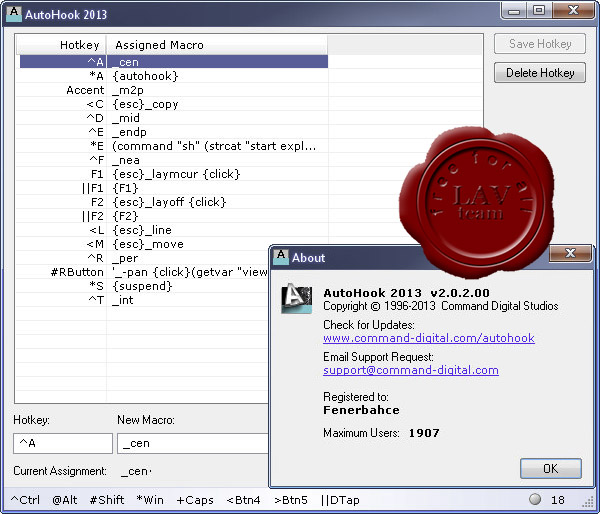
Task: Click OK in the About dialog
Action: click(551, 468)
